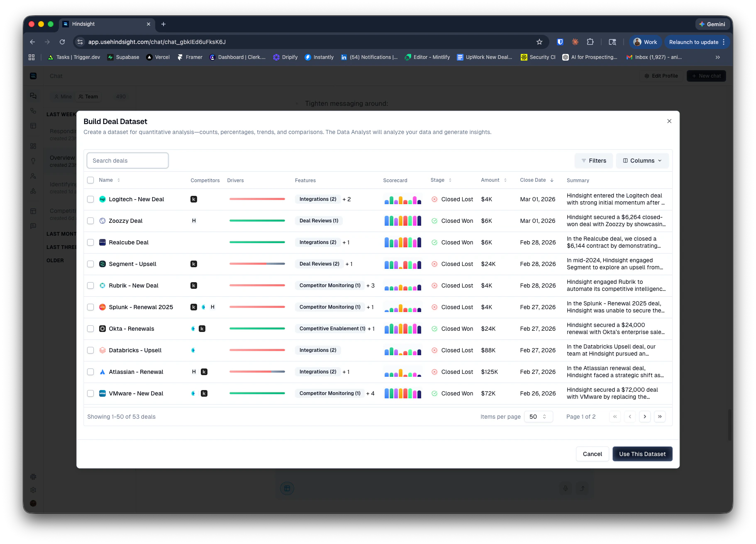Select Okta - Renewals checkbox

point(90,329)
